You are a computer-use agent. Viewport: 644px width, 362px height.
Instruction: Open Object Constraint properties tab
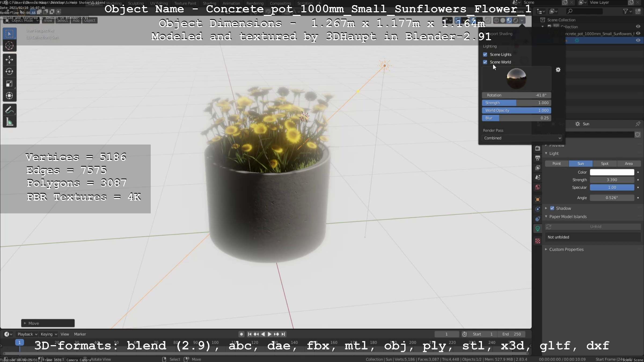[537, 219]
